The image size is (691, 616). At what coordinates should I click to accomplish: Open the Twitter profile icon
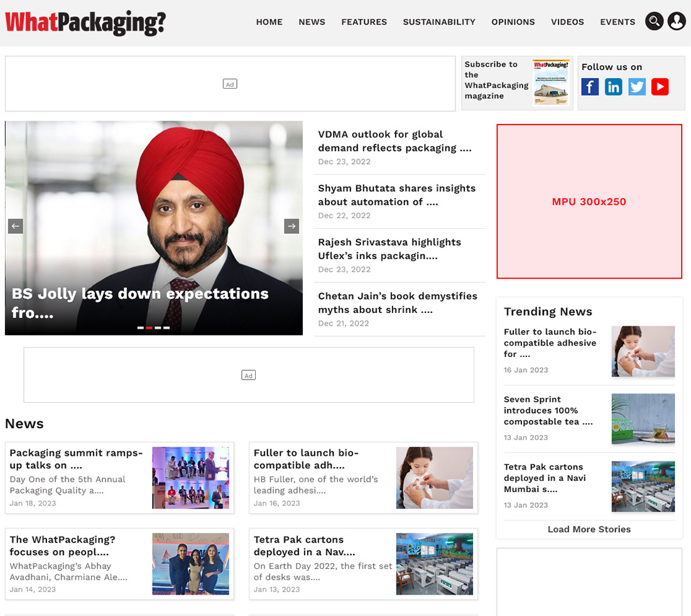[637, 87]
